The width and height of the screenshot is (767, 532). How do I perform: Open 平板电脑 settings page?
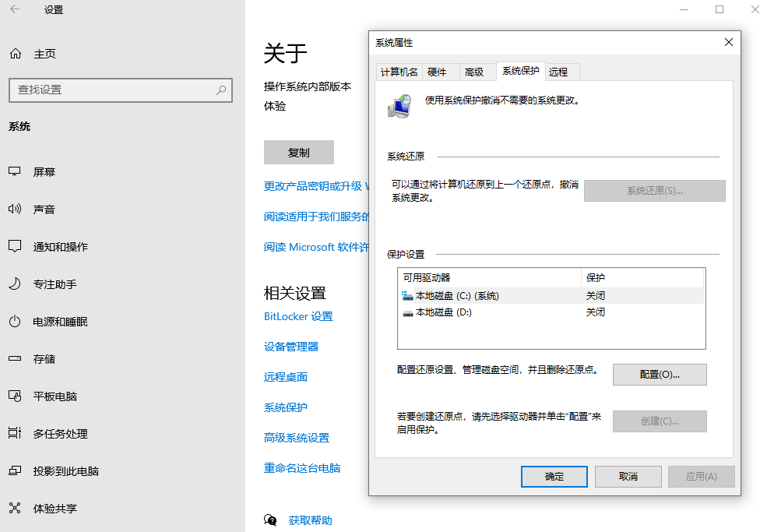coord(55,396)
